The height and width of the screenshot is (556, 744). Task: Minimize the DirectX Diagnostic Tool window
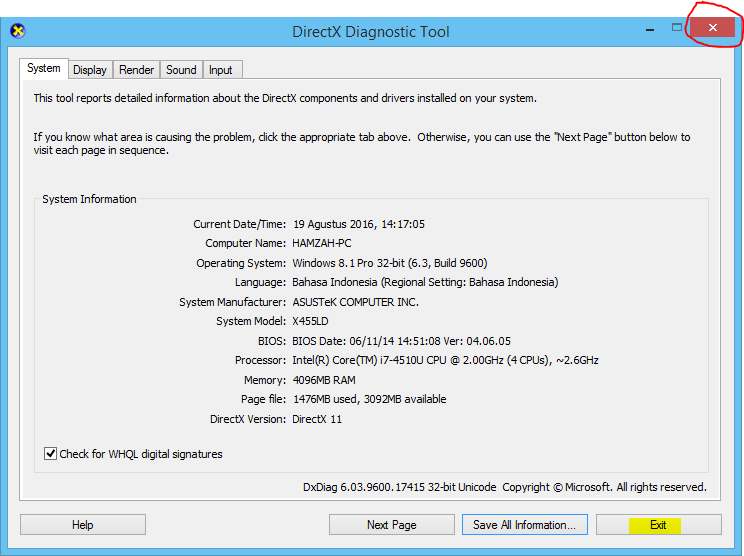pos(650,30)
